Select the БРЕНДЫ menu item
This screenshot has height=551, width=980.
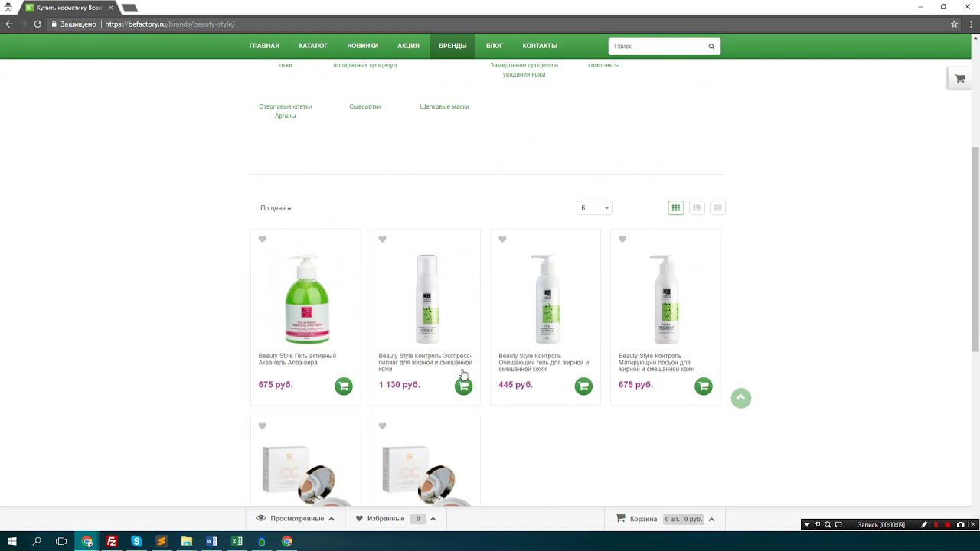coord(452,46)
